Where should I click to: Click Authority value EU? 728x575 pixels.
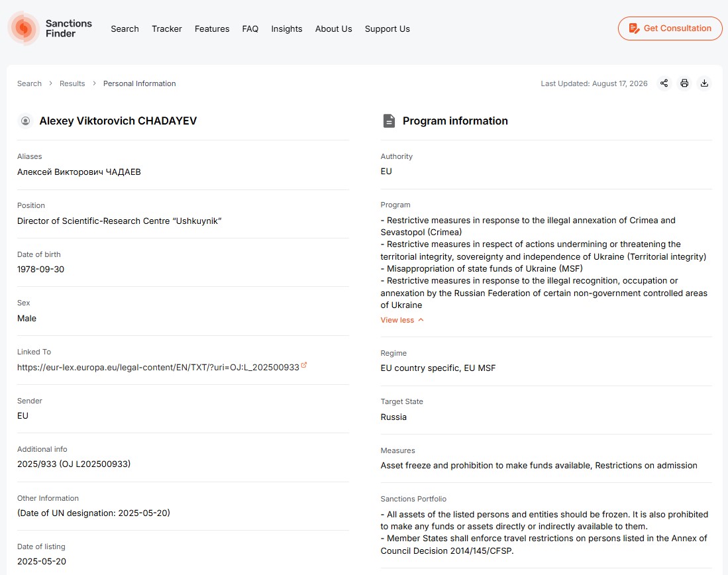click(x=386, y=172)
